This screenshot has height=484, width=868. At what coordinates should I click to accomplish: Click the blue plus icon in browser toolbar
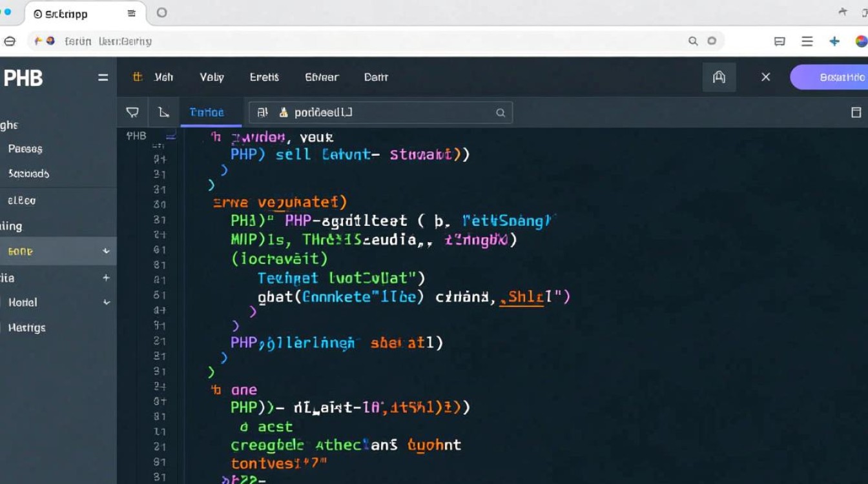click(834, 41)
